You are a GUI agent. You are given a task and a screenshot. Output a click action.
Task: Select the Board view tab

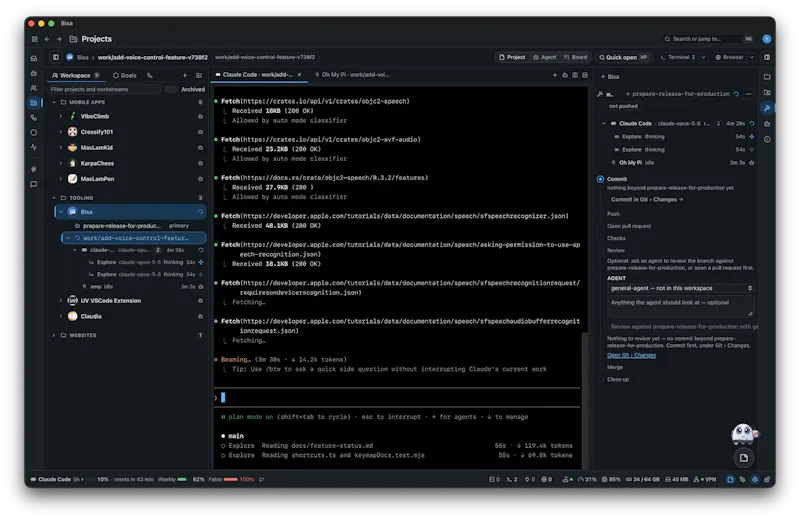[575, 57]
